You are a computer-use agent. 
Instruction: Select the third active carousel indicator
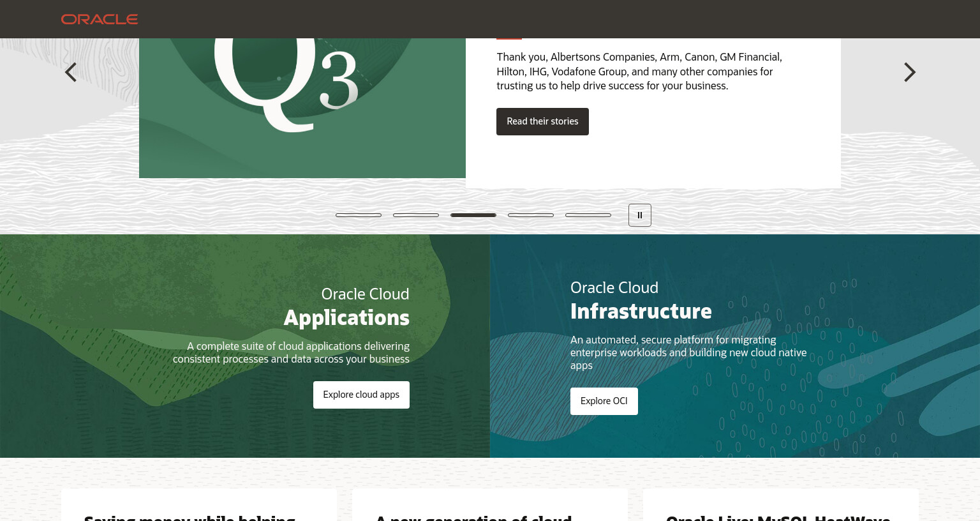pyautogui.click(x=473, y=215)
